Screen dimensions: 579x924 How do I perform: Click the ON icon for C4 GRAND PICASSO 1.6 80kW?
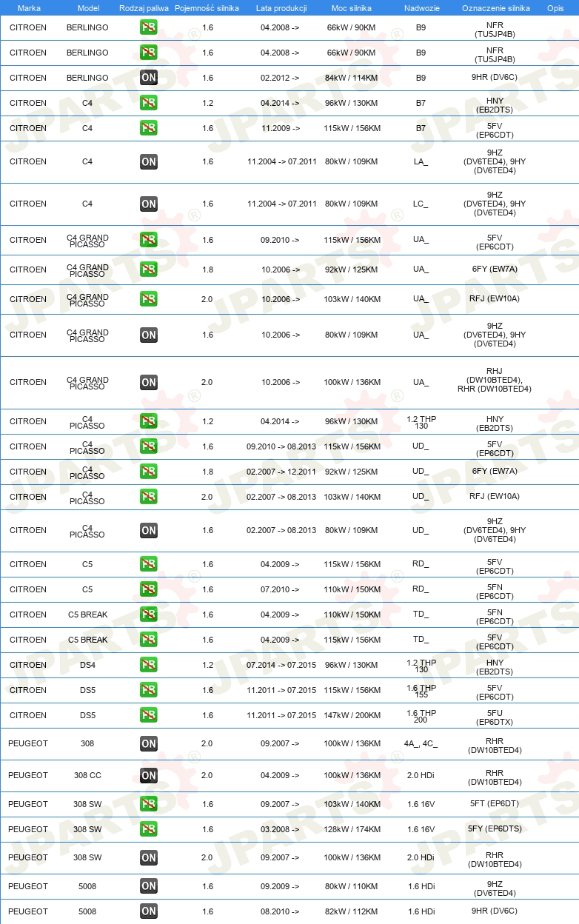pos(148,335)
